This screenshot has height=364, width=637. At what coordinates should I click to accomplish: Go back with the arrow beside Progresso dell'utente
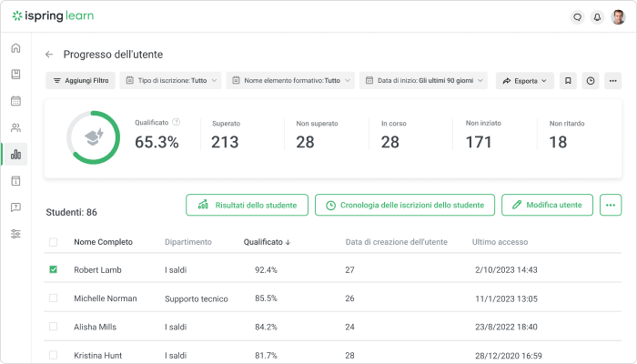(x=49, y=55)
